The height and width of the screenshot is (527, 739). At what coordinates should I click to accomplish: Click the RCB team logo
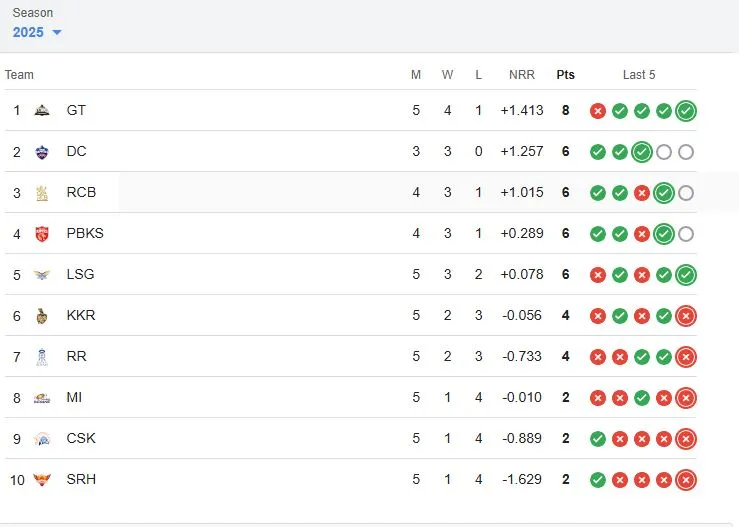(x=42, y=193)
